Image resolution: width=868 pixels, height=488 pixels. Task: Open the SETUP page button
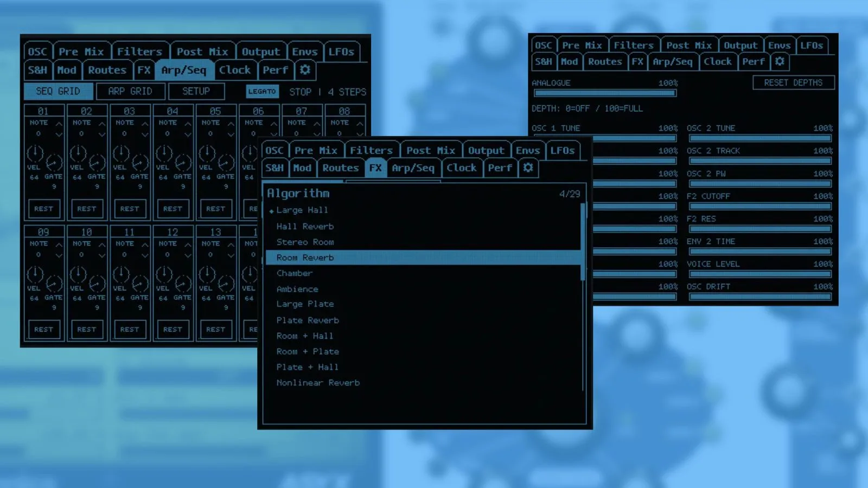click(196, 91)
